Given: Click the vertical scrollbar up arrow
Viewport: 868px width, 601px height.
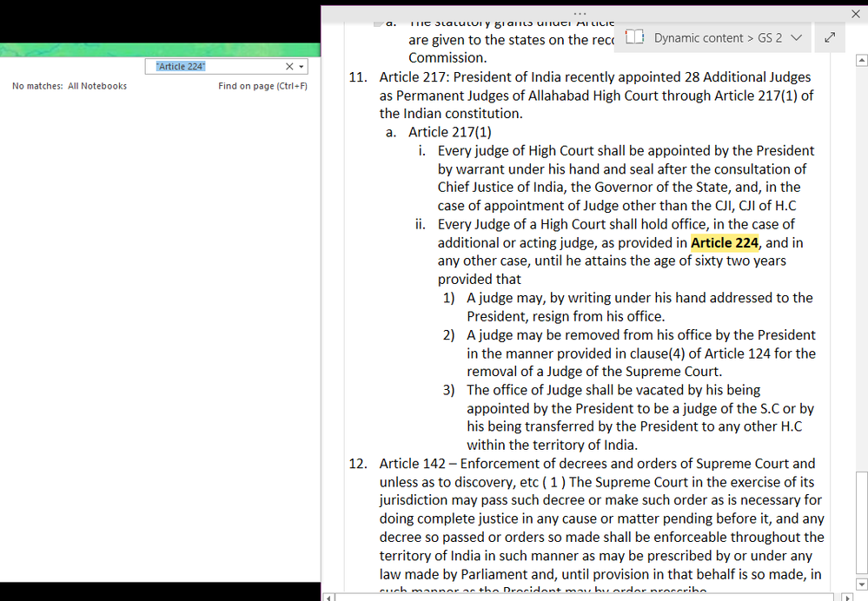Looking at the screenshot, I should pyautogui.click(x=861, y=60).
